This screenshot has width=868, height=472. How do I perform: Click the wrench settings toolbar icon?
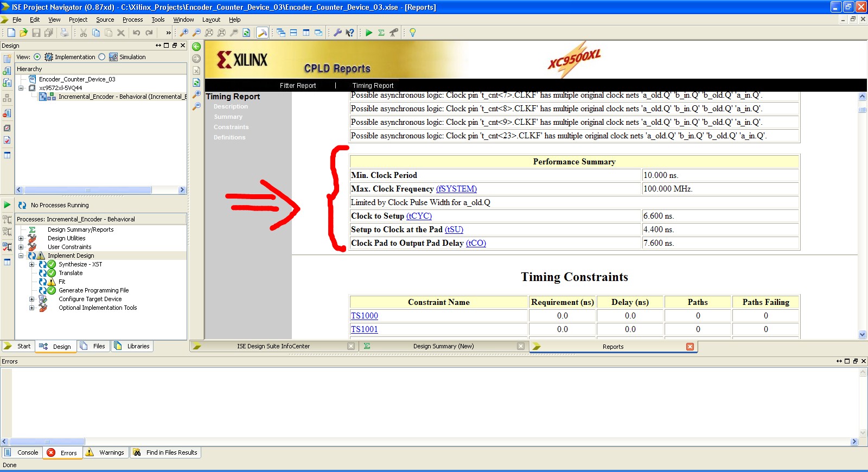pyautogui.click(x=337, y=33)
